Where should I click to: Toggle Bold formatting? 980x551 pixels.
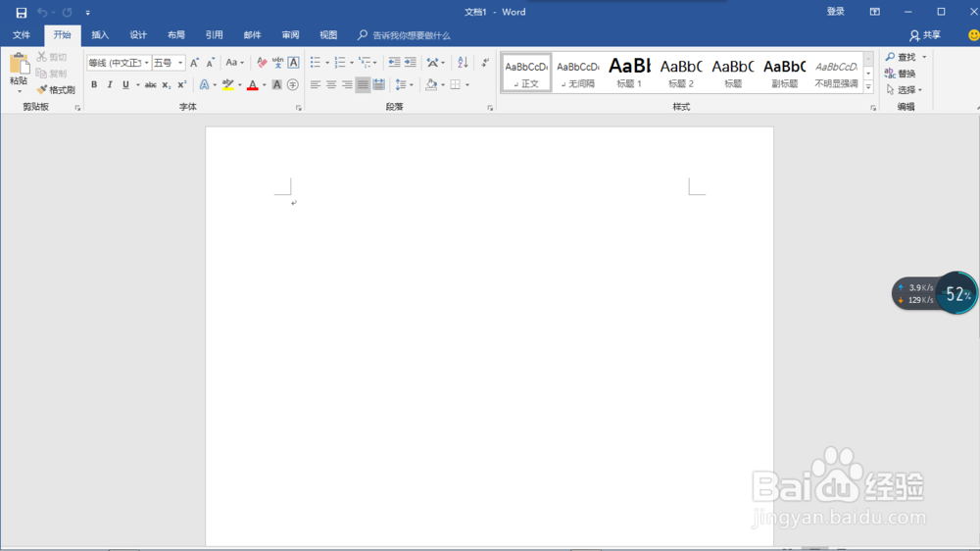[x=94, y=84]
